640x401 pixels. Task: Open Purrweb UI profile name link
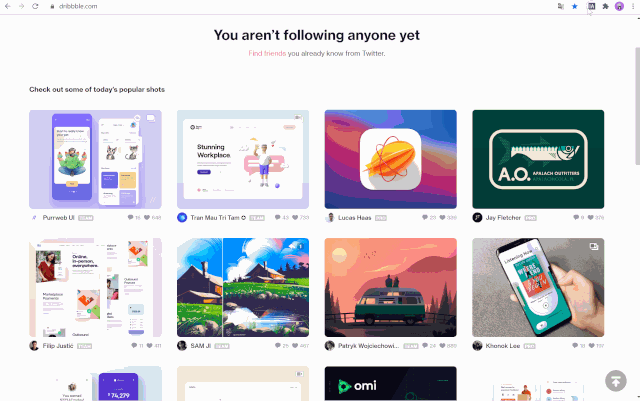point(58,218)
